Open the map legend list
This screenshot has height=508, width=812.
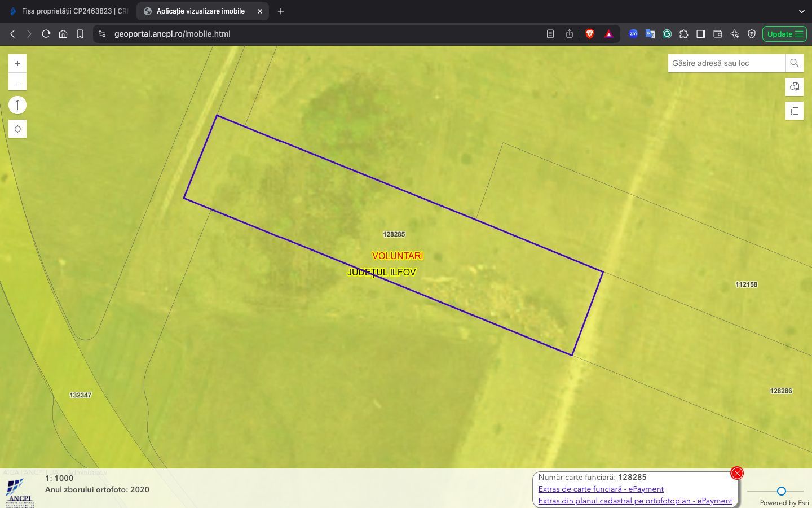pos(794,111)
